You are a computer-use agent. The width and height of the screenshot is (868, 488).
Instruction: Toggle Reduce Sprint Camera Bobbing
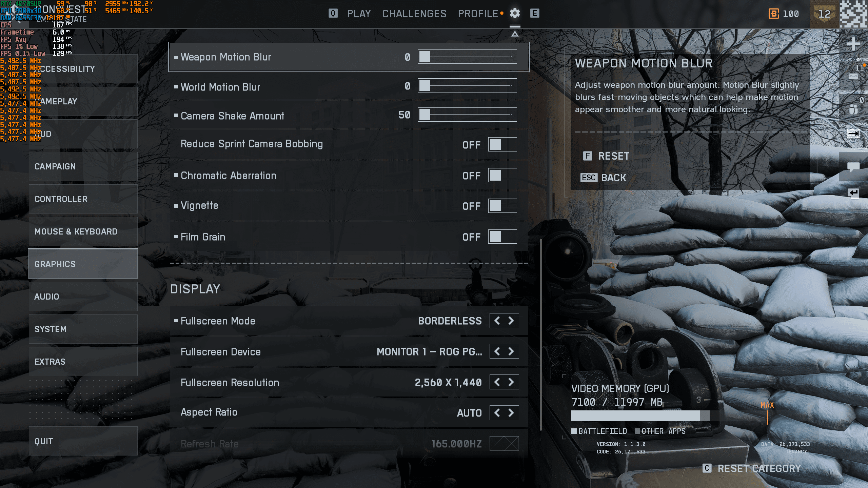point(502,145)
